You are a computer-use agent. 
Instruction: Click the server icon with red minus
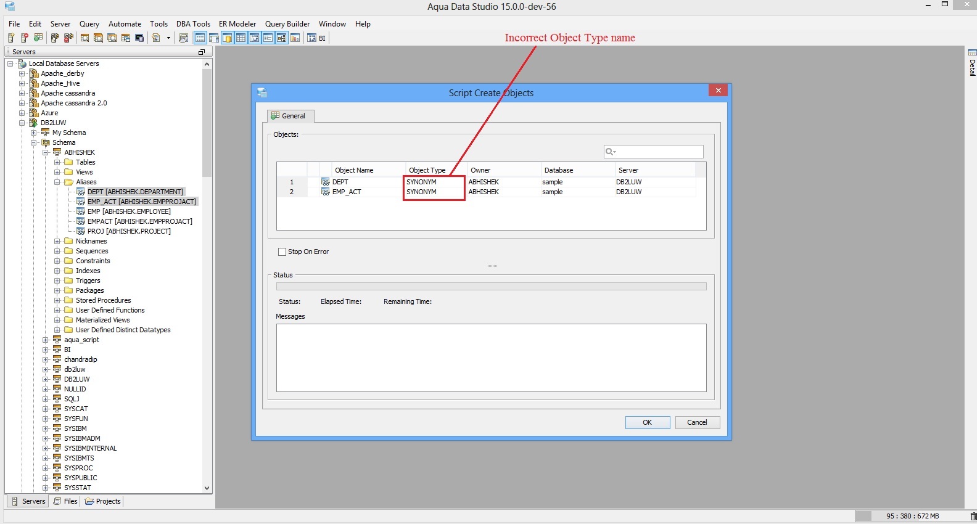click(25, 38)
